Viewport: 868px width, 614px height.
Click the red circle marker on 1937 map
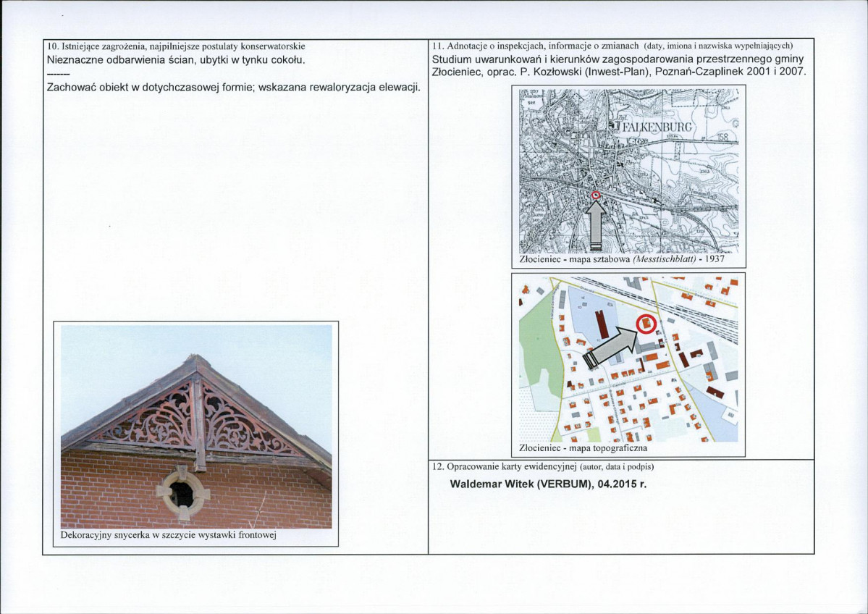pyautogui.click(x=596, y=195)
